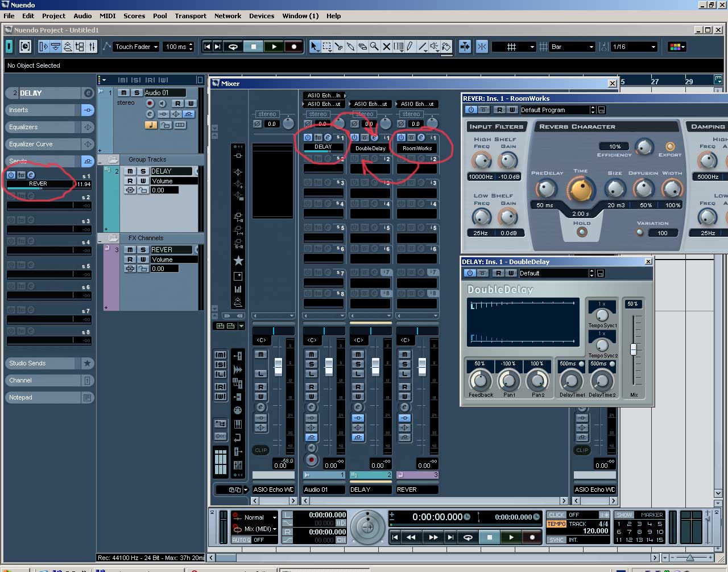Toggle metronome CLICK in transport panel
728x572 pixels.
[x=557, y=515]
